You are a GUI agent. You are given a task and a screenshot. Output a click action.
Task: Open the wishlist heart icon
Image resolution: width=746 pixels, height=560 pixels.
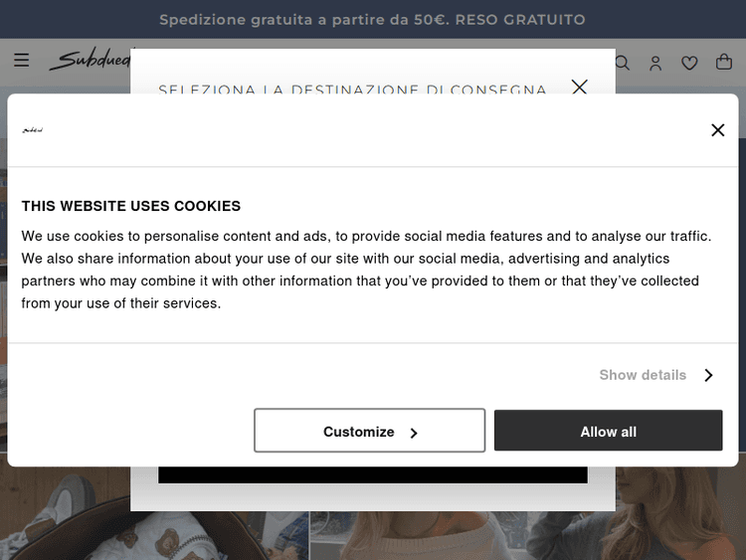[689, 63]
